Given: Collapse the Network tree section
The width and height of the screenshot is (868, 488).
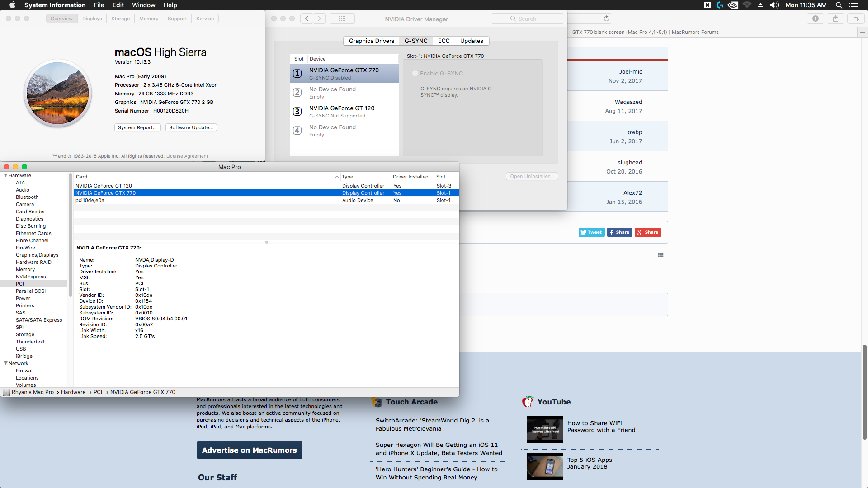Looking at the screenshot, I should pos(5,363).
